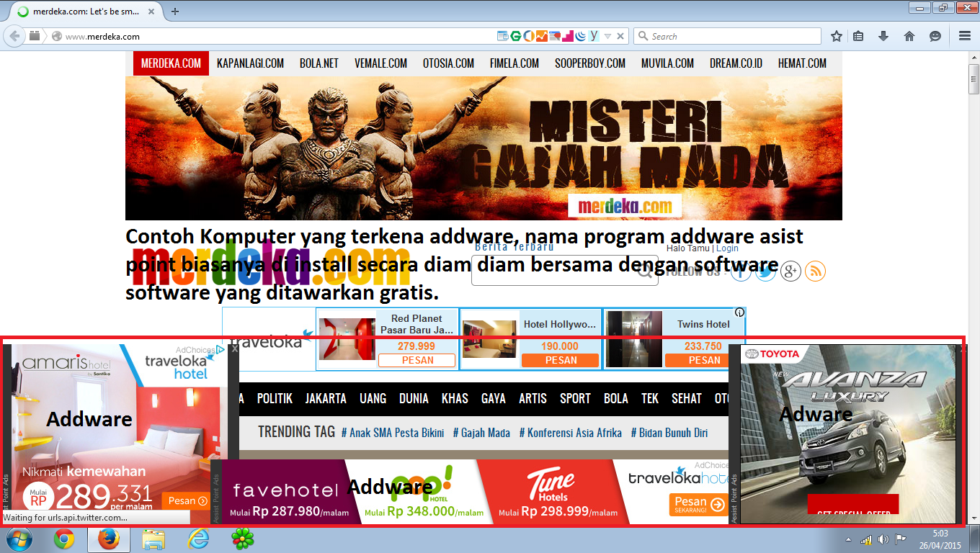The width and height of the screenshot is (980, 553).
Task: Click the magnifier in site search box
Action: pos(644,271)
